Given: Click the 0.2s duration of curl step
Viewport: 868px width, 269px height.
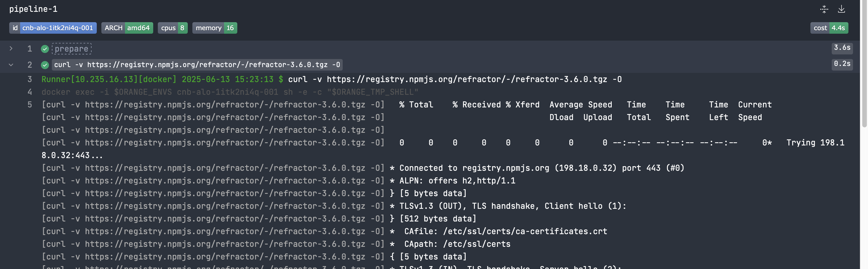Looking at the screenshot, I should pos(842,64).
